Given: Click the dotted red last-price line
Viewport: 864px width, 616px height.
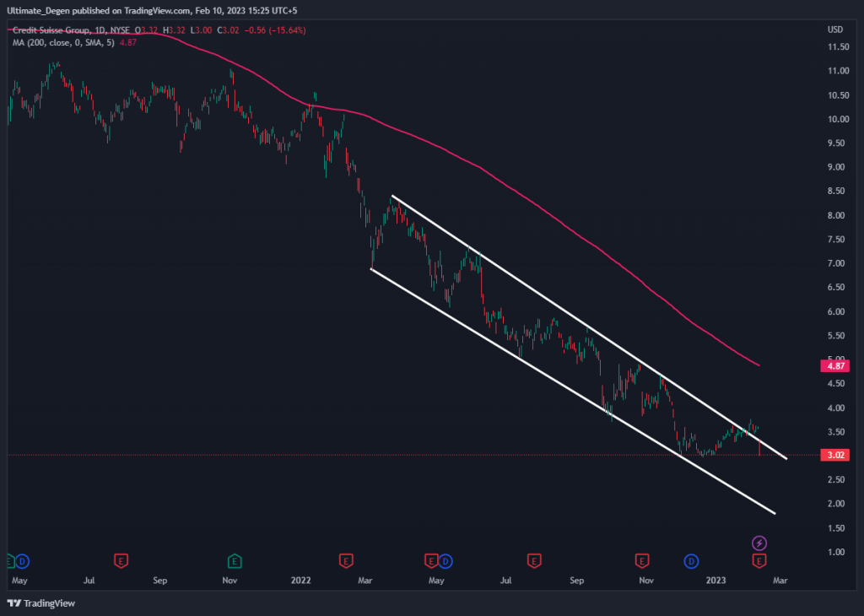Looking at the screenshot, I should pyautogui.click(x=413, y=455).
